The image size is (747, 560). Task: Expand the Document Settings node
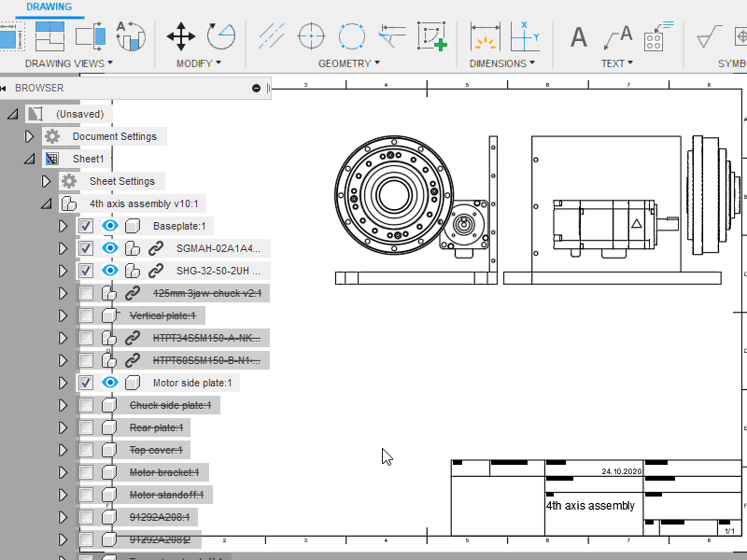29,136
